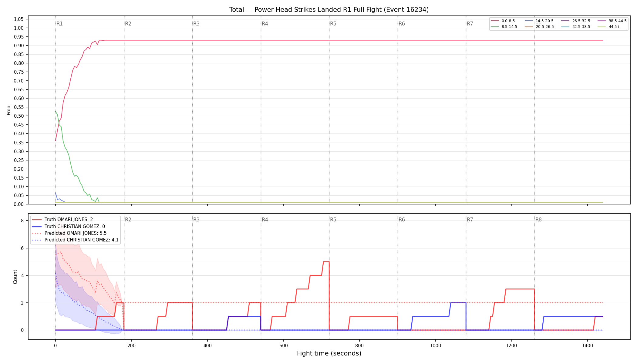The image size is (637, 364).
Task: Click the R8 round label in the count chart
Action: click(538, 220)
